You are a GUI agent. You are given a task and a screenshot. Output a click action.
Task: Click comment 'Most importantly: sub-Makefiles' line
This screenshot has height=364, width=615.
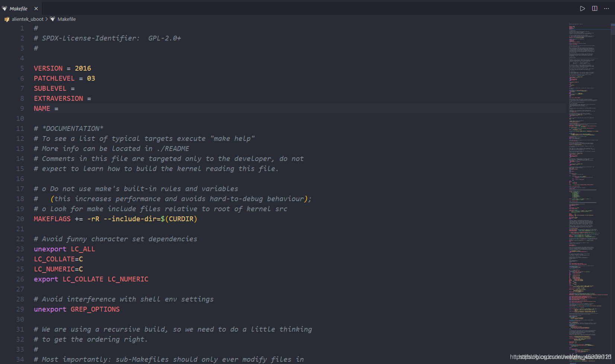(169, 360)
